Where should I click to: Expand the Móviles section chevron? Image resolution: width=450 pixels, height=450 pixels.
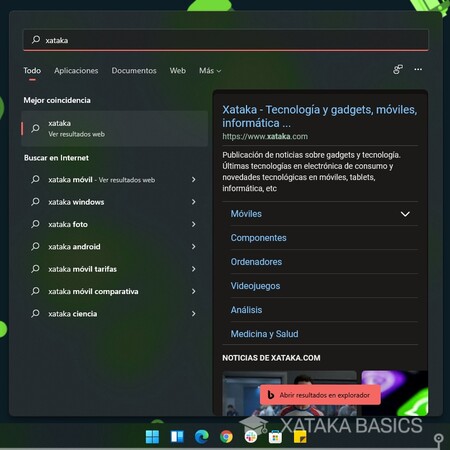pos(405,214)
